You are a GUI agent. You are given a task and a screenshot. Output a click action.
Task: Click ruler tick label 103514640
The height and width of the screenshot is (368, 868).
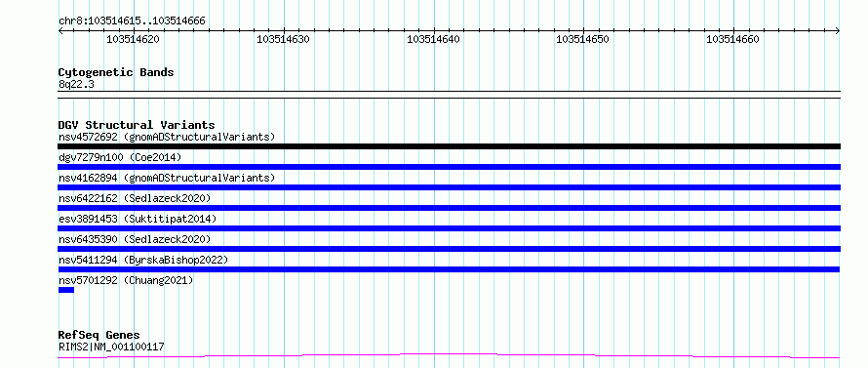433,39
